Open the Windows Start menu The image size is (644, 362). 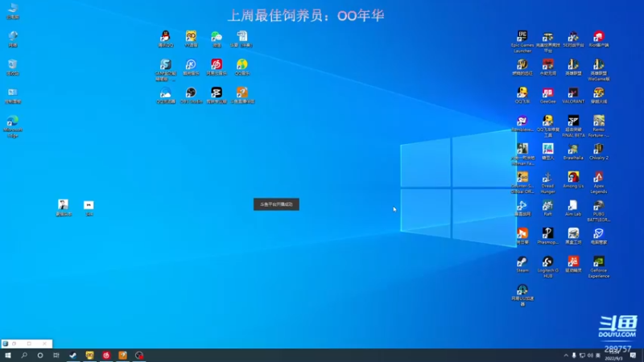pos(8,356)
